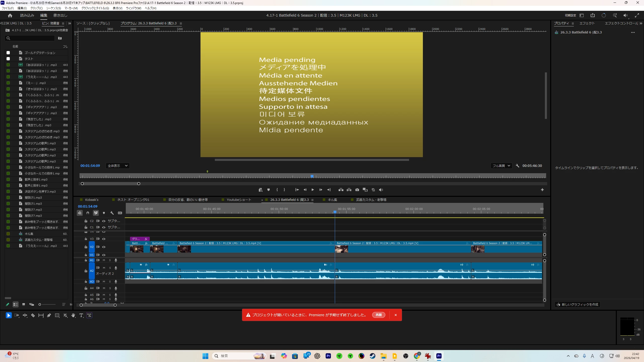
Task: Toggle snap in timeline magnet icon
Action: [x=88, y=213]
